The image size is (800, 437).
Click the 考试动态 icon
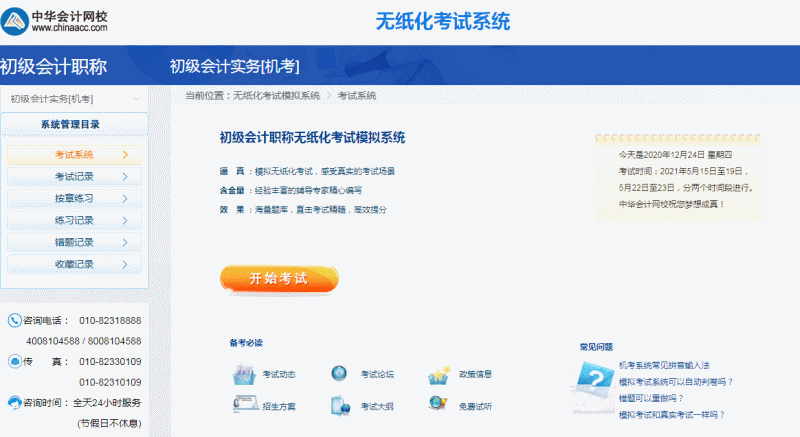click(x=245, y=375)
